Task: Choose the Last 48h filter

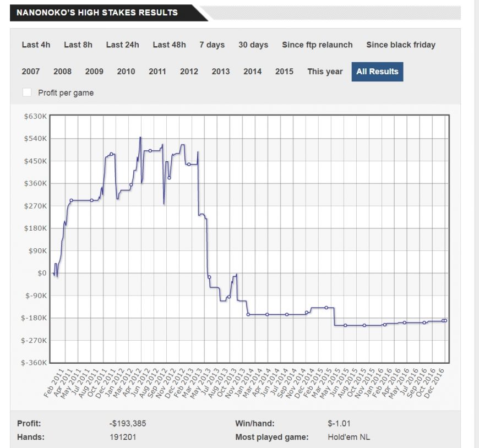Action: 169,45
